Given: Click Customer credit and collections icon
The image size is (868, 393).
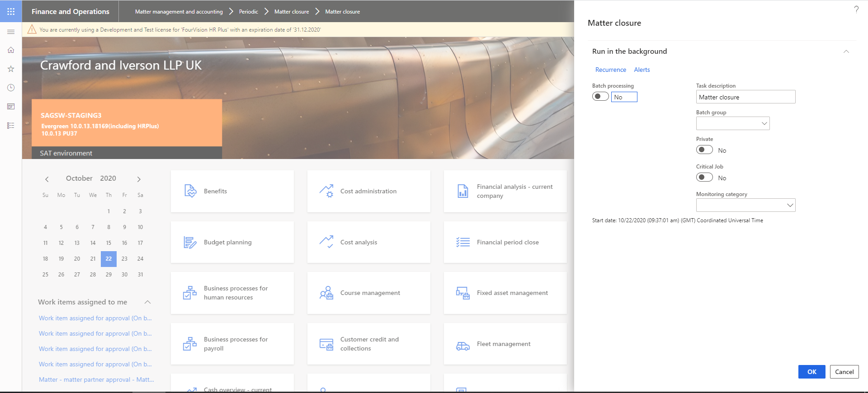Looking at the screenshot, I should pos(326,344).
